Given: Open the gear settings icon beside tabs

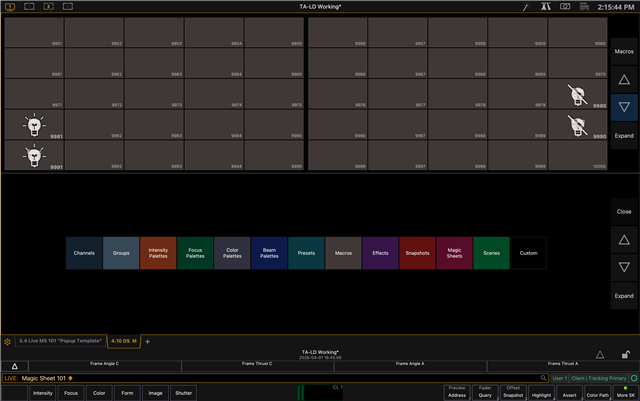Looking at the screenshot, I should [x=8, y=341].
